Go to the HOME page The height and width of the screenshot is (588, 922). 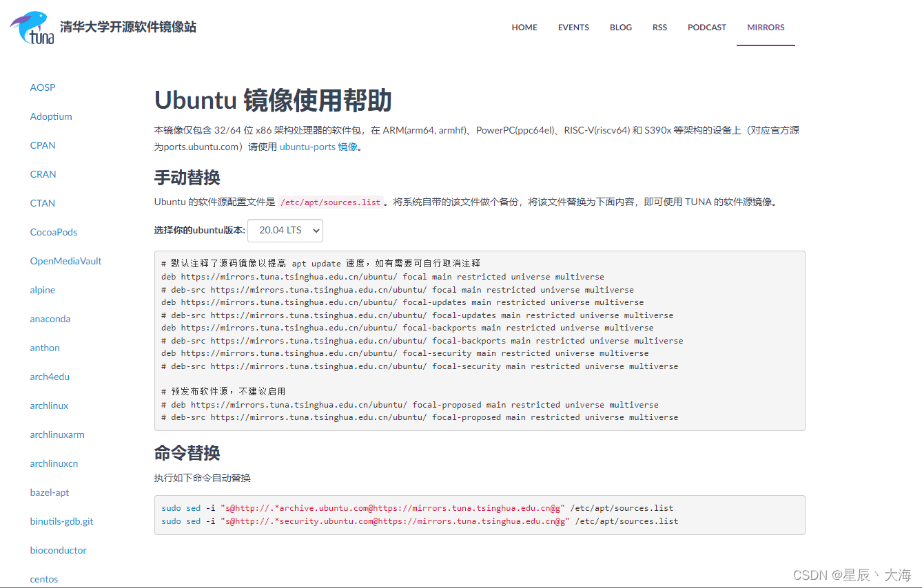[524, 28]
